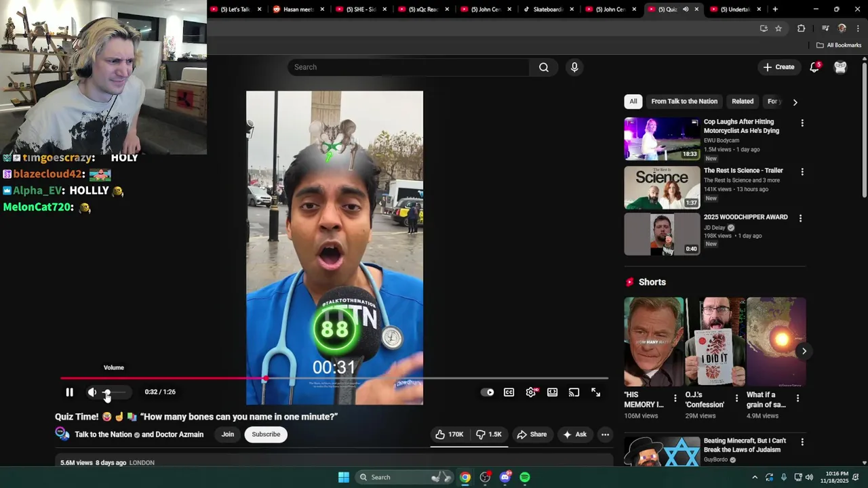Open options for The Rest Is Science
Image resolution: width=868 pixels, height=488 pixels.
pyautogui.click(x=802, y=172)
